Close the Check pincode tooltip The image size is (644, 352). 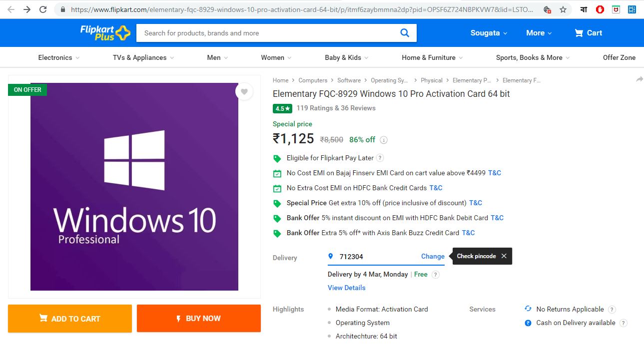(504, 256)
